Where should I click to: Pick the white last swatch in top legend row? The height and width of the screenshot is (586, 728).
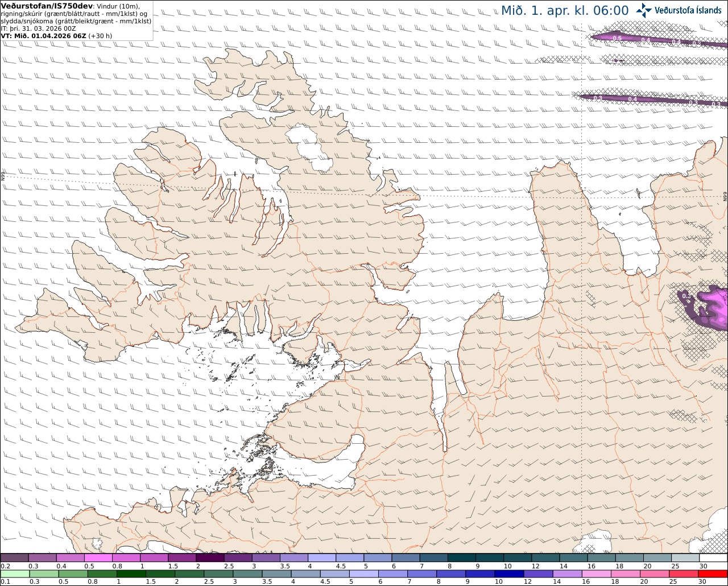(x=714, y=558)
